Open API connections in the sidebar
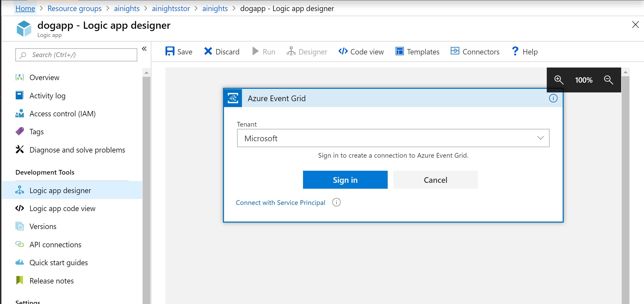The width and height of the screenshot is (644, 304). (55, 244)
